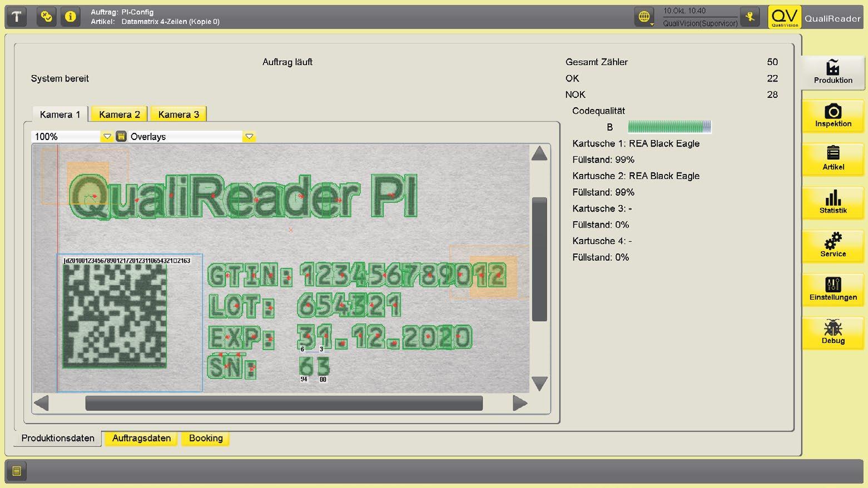Click the user login key icon
This screenshot has width=868, height=488.
[x=750, y=17]
